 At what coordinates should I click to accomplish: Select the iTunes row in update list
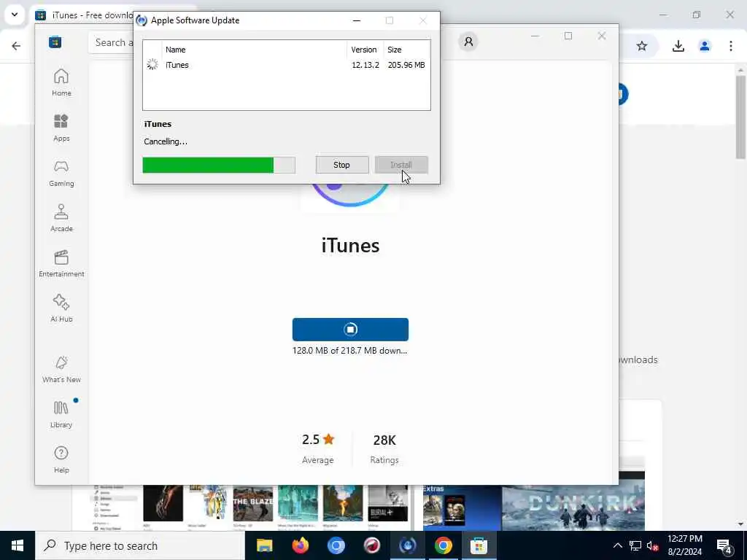(286, 65)
